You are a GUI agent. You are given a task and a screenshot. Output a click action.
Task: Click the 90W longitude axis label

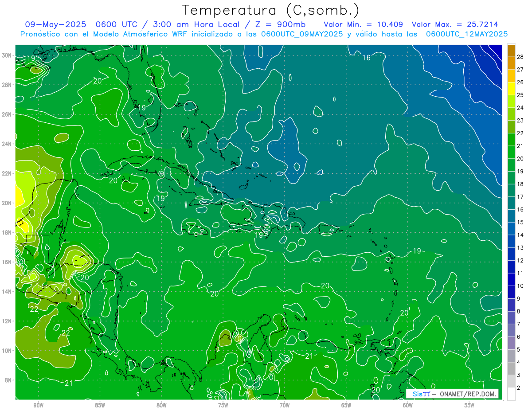[x=38, y=405]
